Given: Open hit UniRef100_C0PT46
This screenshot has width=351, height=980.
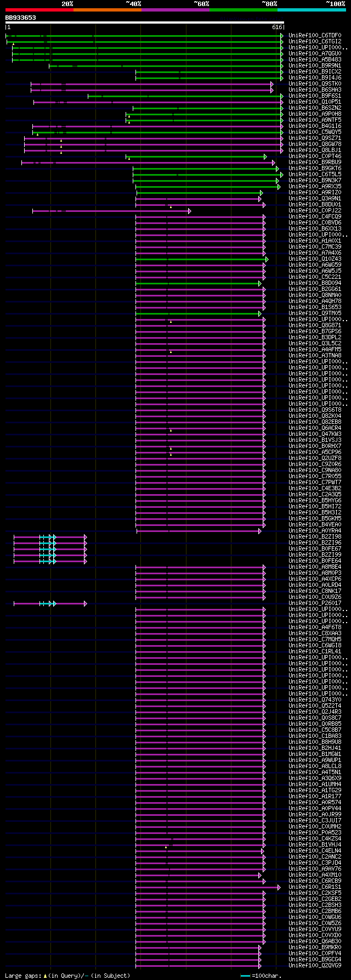Looking at the screenshot, I should [315, 156].
